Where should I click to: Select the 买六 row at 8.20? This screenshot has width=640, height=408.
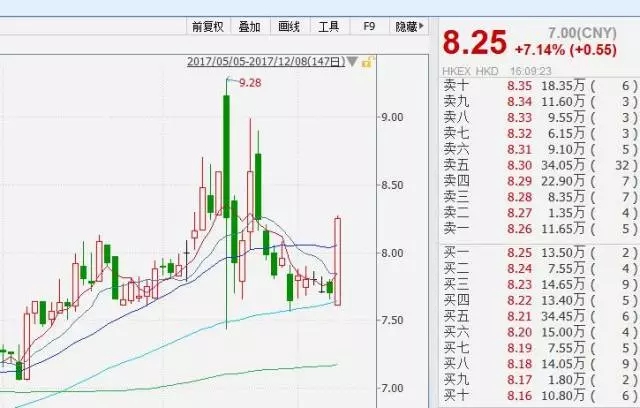540,333
